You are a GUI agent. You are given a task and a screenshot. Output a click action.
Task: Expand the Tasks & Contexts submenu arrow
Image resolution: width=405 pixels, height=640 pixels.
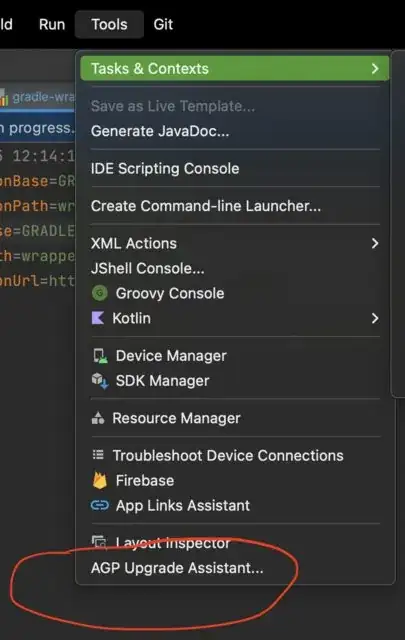[x=375, y=69]
